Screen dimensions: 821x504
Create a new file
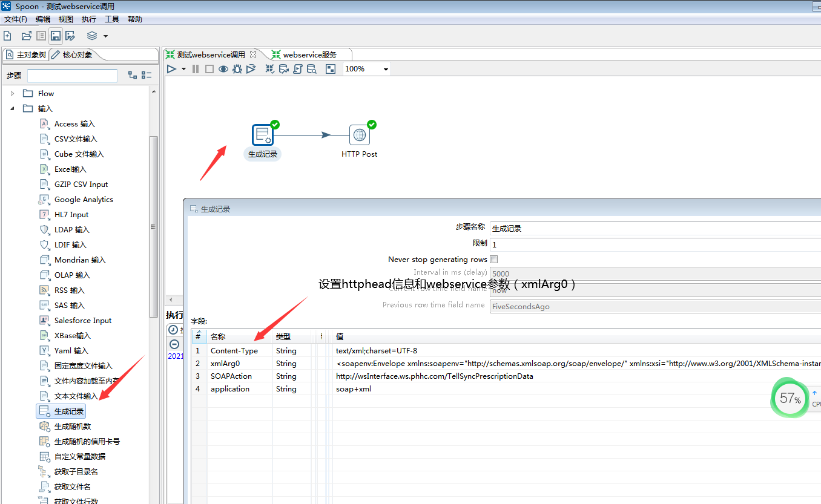pyautogui.click(x=7, y=35)
